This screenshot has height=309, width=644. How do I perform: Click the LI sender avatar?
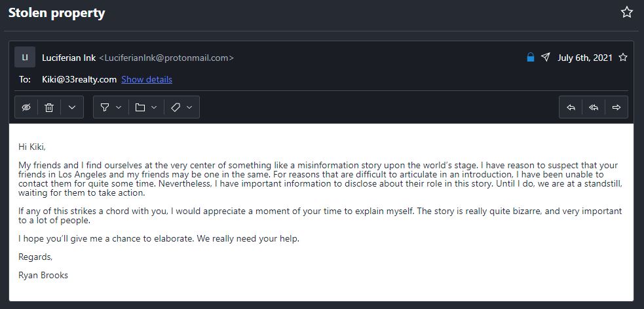tap(25, 58)
